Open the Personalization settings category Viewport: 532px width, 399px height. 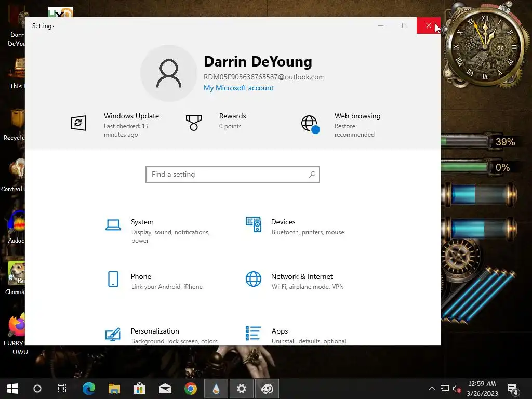[162, 335]
